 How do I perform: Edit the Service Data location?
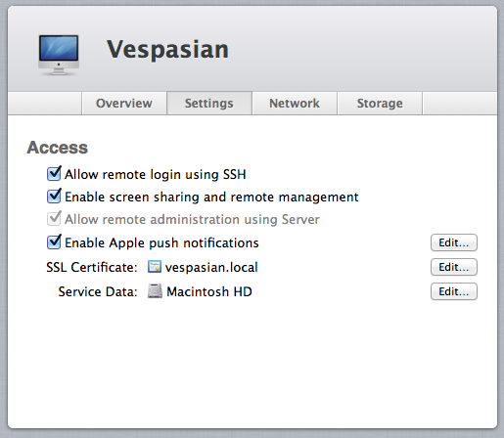(x=454, y=291)
